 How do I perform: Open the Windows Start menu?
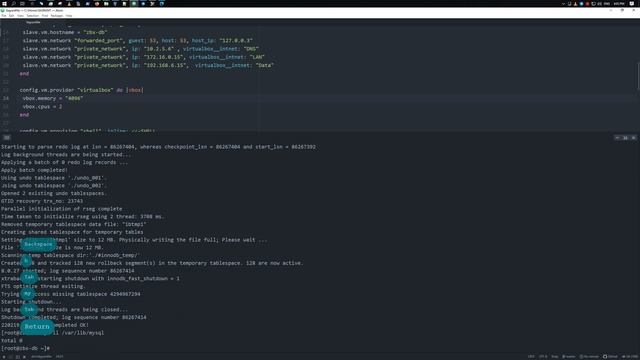[x=4, y=3]
